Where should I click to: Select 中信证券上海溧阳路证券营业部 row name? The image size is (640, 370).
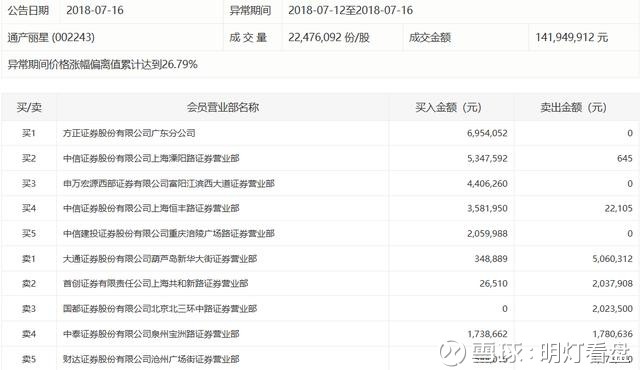151,158
